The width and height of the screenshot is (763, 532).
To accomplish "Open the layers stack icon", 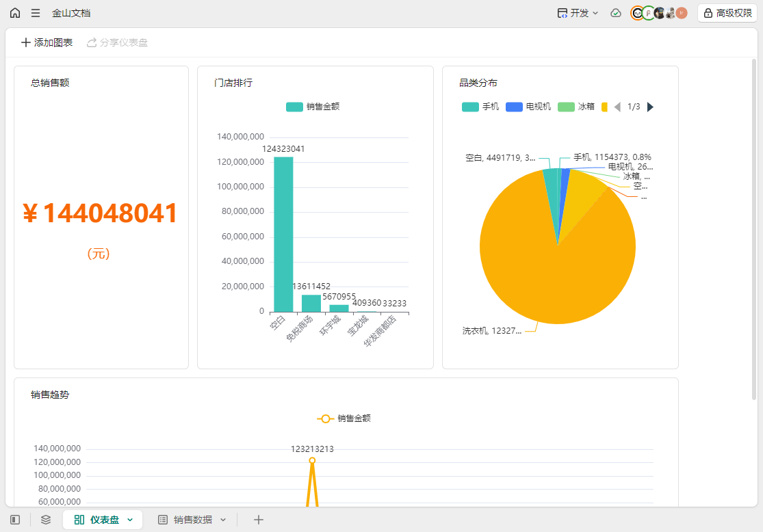I will [x=46, y=520].
